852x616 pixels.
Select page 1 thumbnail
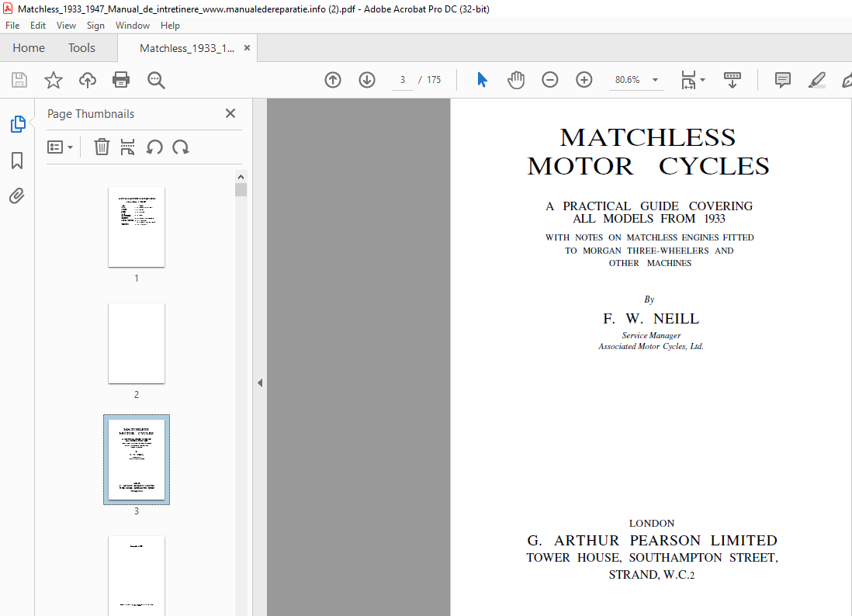(x=137, y=227)
